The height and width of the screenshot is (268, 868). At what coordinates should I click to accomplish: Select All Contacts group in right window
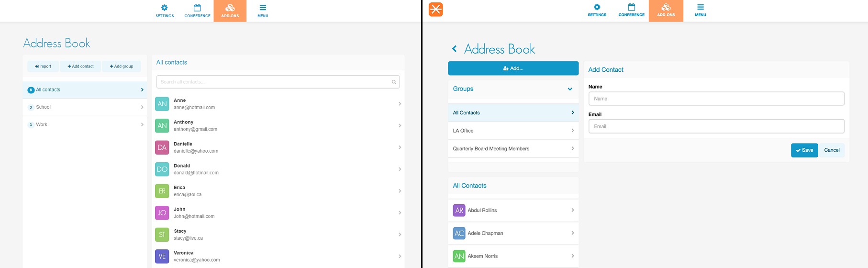pyautogui.click(x=513, y=113)
